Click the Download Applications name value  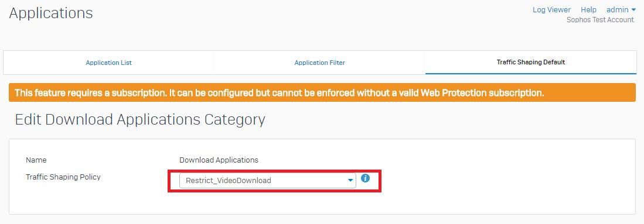[x=219, y=160]
